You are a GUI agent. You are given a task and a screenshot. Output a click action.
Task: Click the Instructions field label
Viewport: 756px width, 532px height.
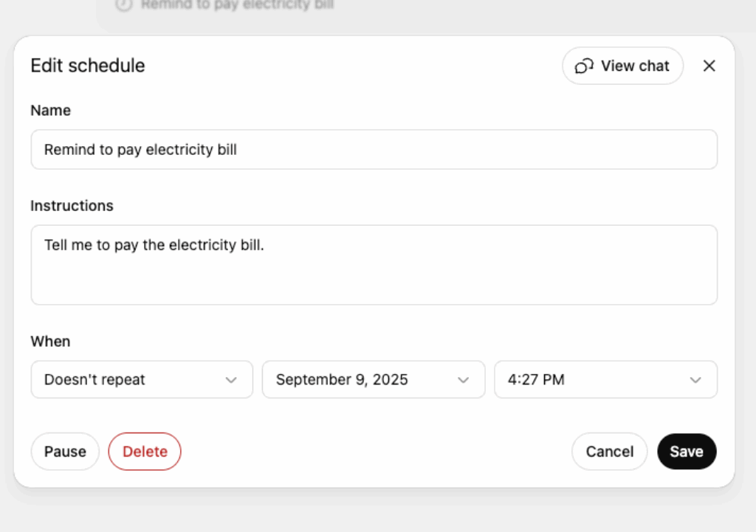(x=72, y=206)
